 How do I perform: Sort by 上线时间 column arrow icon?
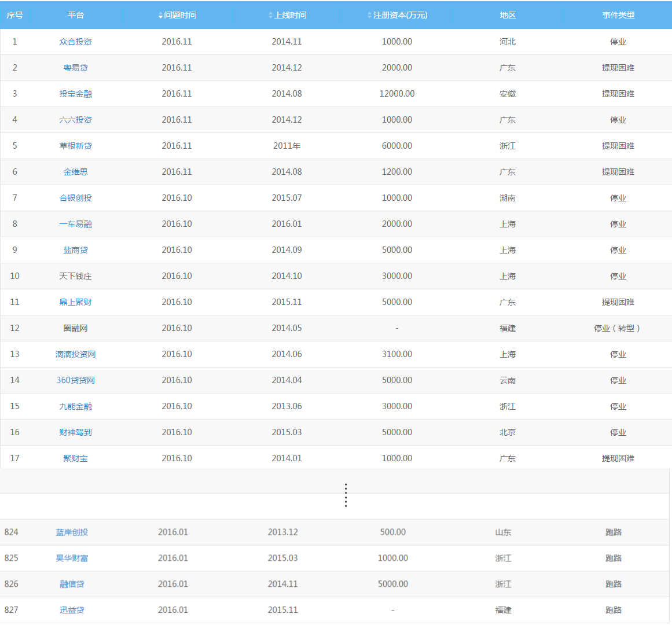270,16
